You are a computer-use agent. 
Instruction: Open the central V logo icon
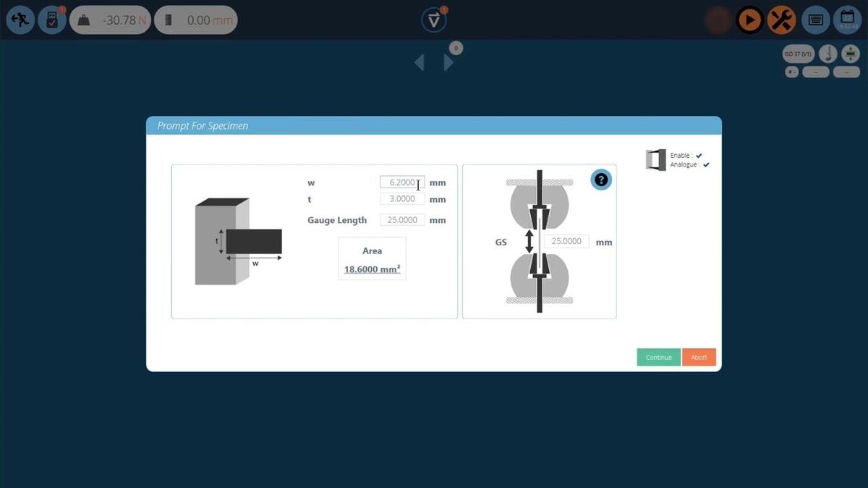(434, 20)
